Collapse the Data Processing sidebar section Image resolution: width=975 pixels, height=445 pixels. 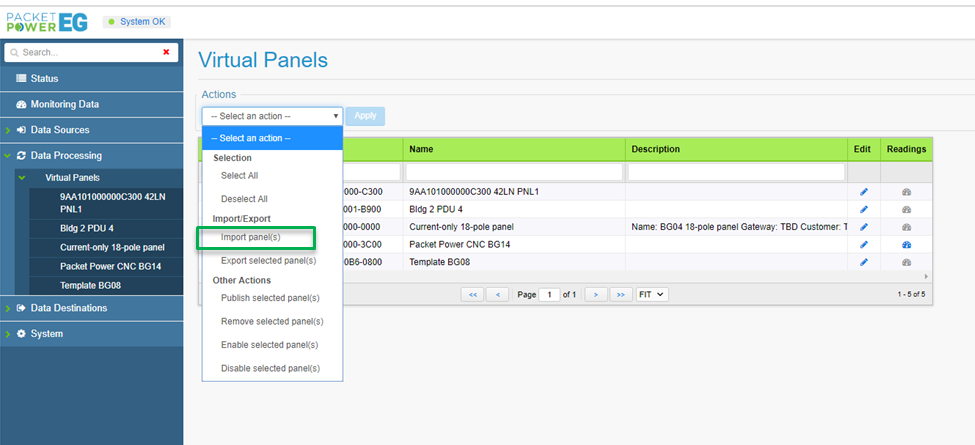point(66,156)
